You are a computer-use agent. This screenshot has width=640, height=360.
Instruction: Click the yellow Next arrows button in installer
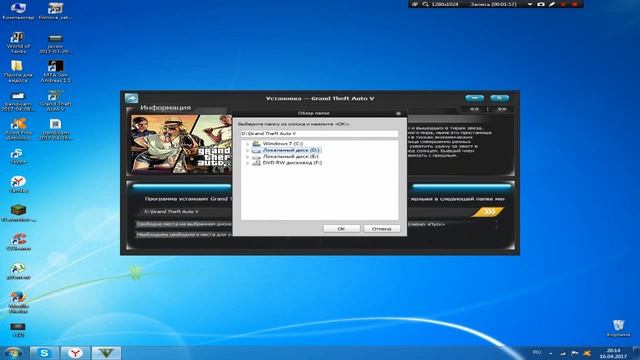[x=488, y=211]
